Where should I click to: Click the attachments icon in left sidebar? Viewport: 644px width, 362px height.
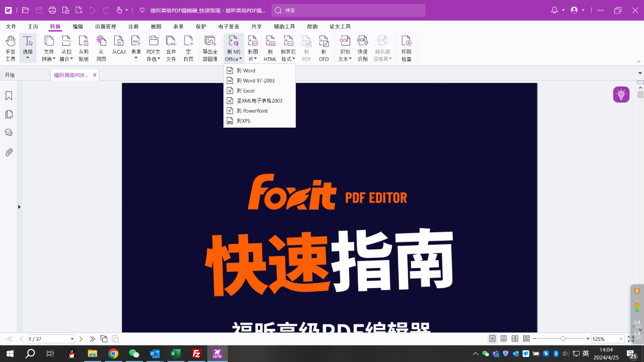[x=9, y=152]
